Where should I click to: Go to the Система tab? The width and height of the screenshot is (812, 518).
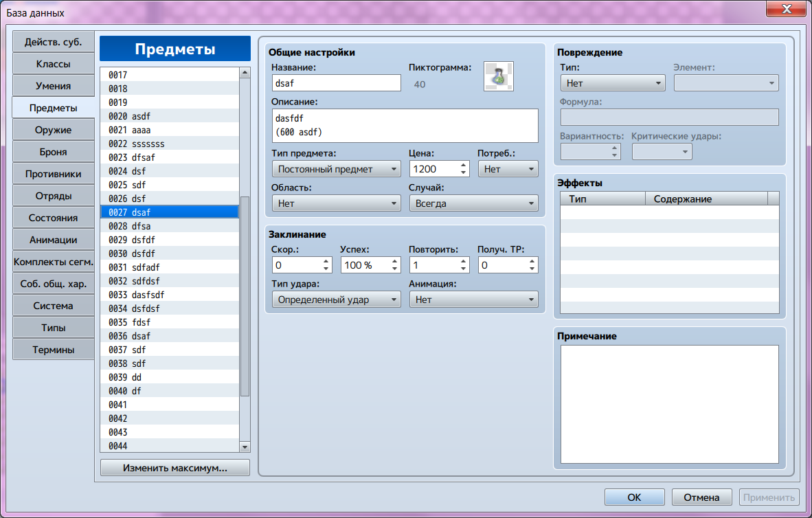(54, 306)
